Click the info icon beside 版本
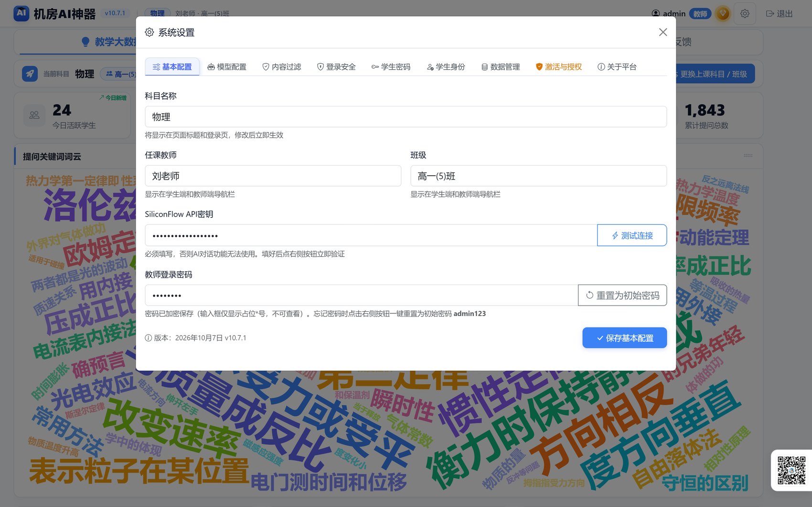This screenshot has height=507, width=812. [149, 338]
